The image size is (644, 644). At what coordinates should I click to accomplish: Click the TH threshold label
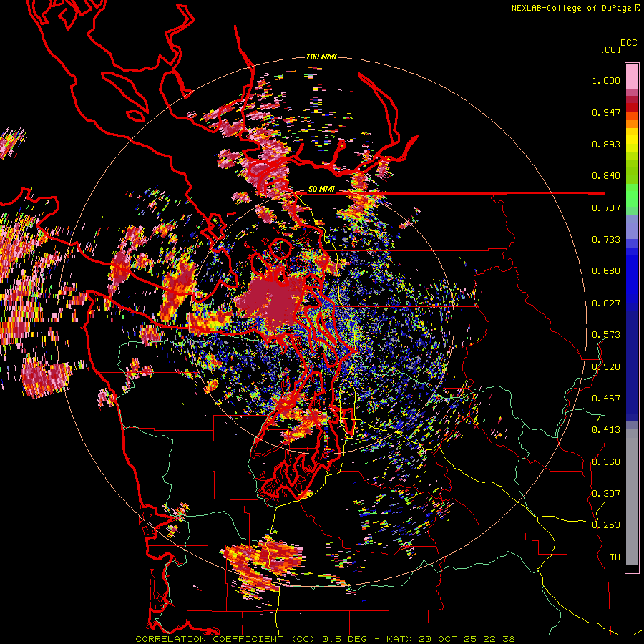[x=615, y=557]
